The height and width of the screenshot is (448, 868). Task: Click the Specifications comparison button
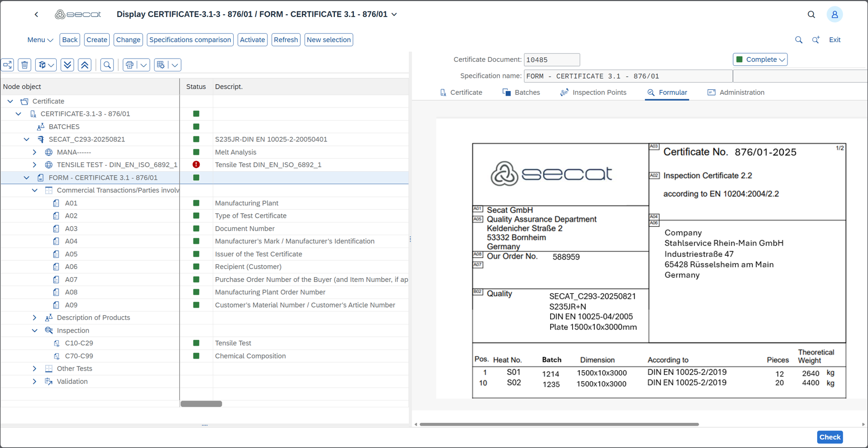tap(190, 40)
